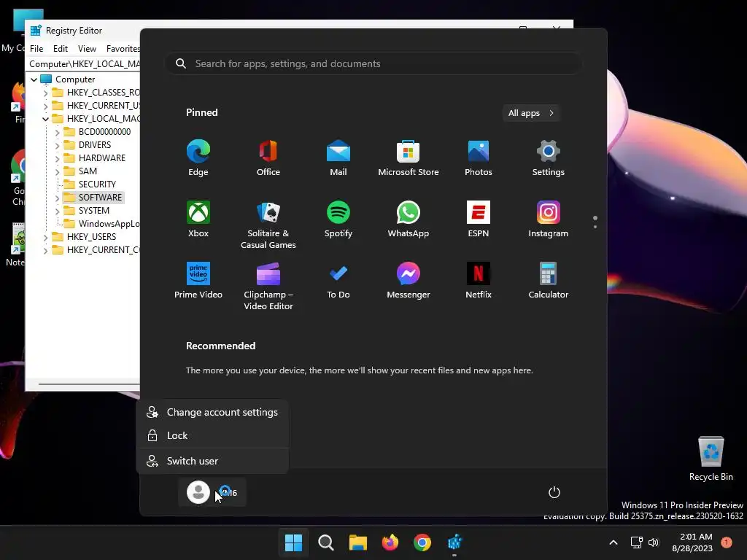Collapse HKEY_LOCAL_MACHINE node arrow
This screenshot has height=560, width=747.
pyautogui.click(x=46, y=119)
